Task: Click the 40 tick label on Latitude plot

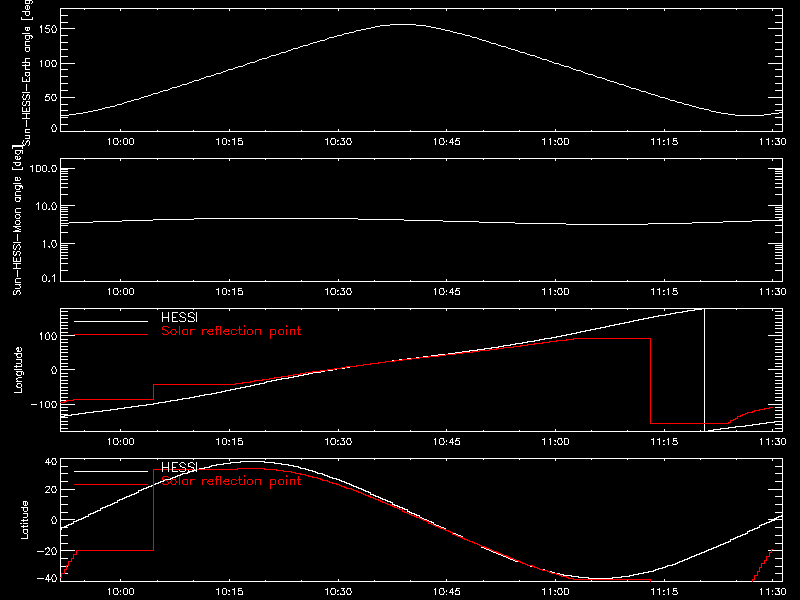Action: pos(51,462)
